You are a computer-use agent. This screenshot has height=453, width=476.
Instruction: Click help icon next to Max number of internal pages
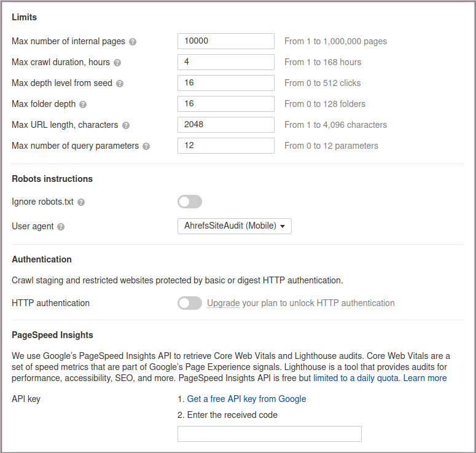[133, 42]
